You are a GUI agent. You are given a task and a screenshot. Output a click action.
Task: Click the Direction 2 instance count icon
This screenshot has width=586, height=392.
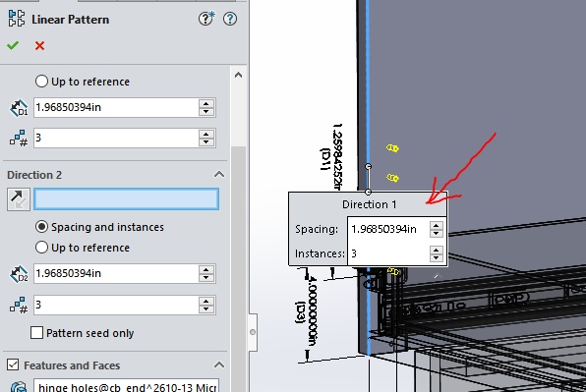tap(19, 305)
